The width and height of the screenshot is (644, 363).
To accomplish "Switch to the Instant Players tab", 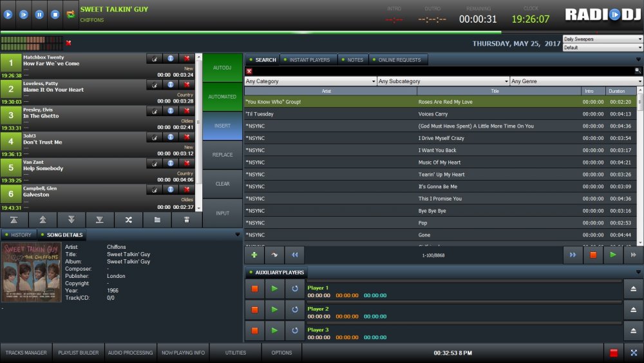I will click(x=309, y=60).
